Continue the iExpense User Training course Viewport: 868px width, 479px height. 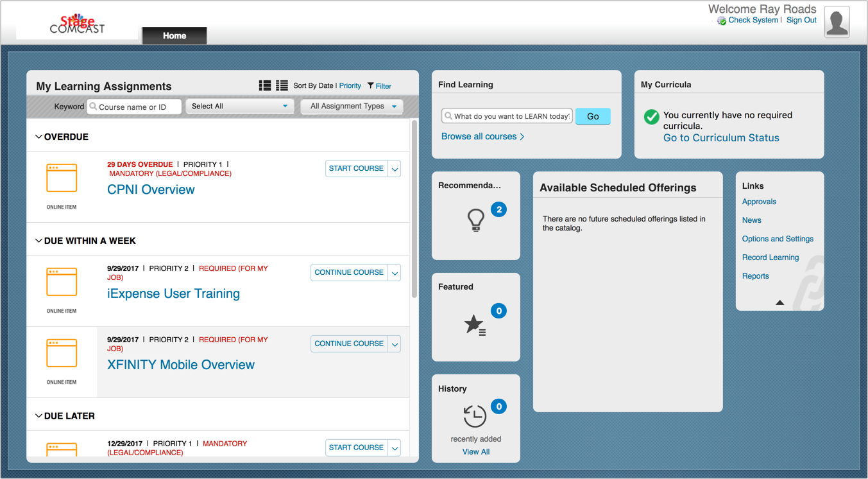point(349,273)
